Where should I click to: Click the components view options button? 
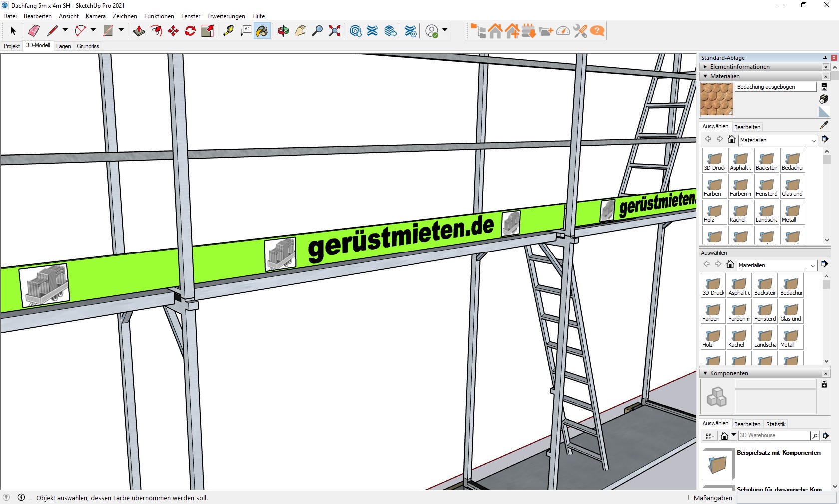pos(710,436)
